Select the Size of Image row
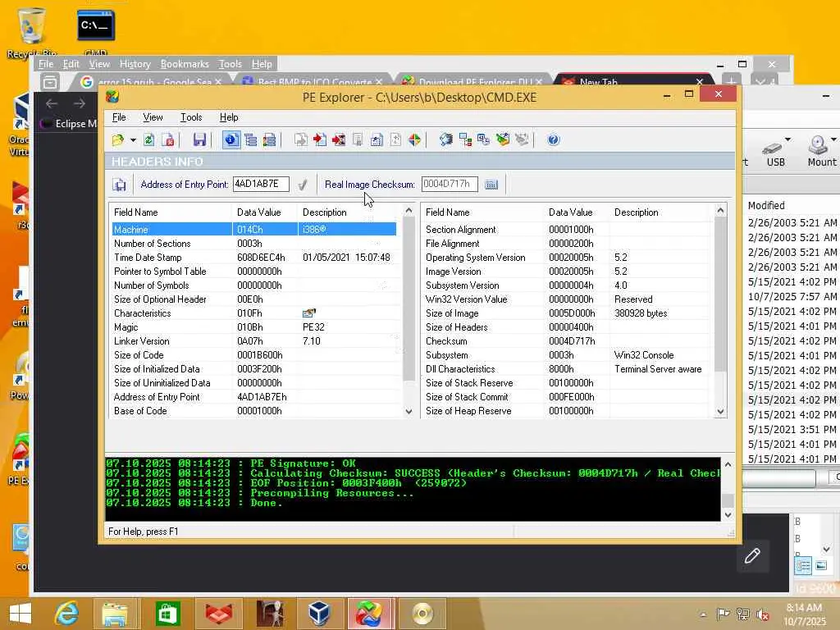Viewport: 840px width, 630px height. [568, 313]
